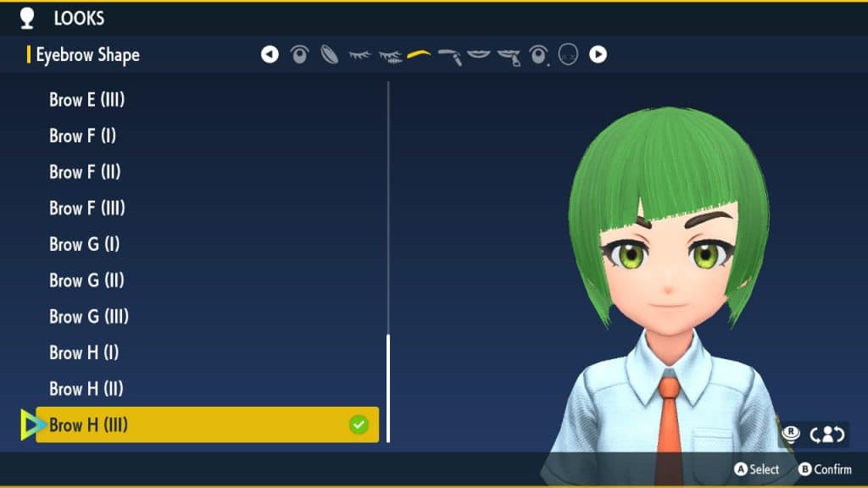Open the beauty mark eye category icon

[x=538, y=55]
